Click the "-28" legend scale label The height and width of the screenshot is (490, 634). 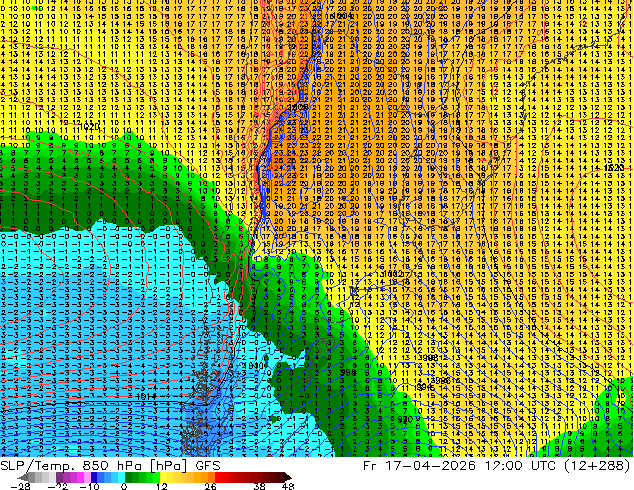click(20, 486)
